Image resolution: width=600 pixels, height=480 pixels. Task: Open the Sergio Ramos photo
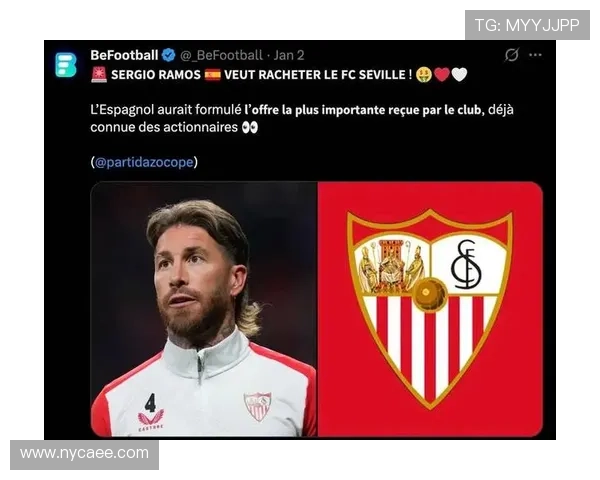204,309
